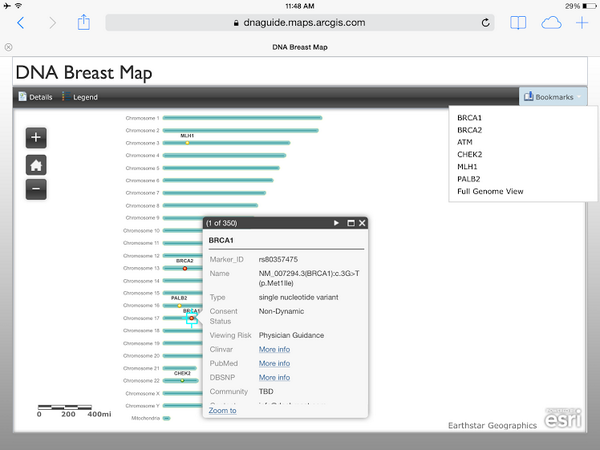Add new Safari tab plus icon
The height and width of the screenshot is (450, 600).
[x=582, y=23]
